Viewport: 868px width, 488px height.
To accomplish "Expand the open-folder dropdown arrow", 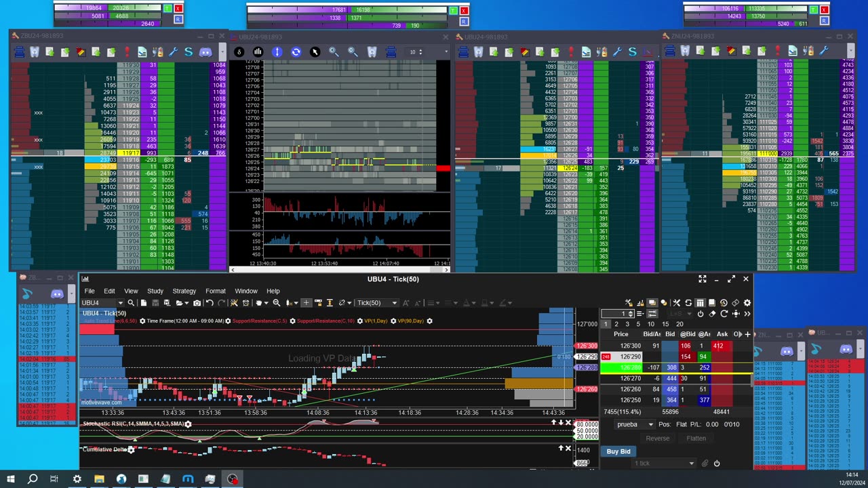I will pyautogui.click(x=186, y=303).
